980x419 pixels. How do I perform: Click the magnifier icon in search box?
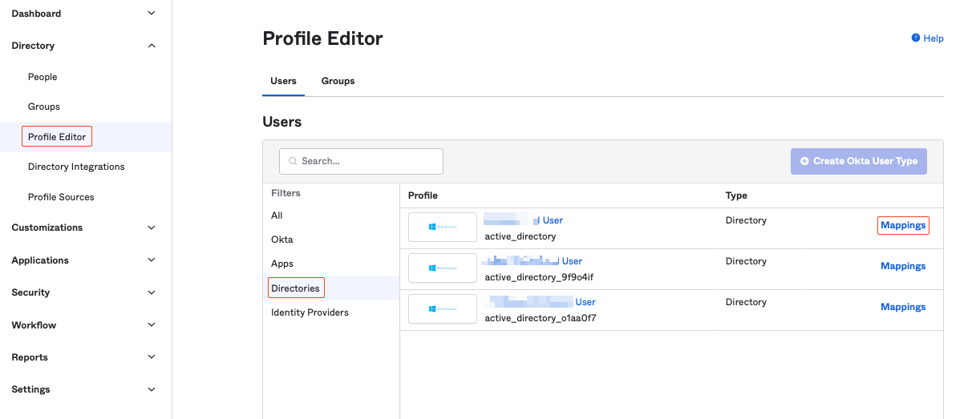pyautogui.click(x=293, y=161)
